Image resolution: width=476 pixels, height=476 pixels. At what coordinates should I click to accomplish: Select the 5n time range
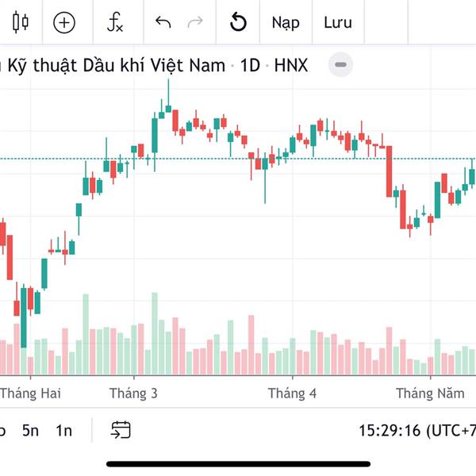coord(30,431)
